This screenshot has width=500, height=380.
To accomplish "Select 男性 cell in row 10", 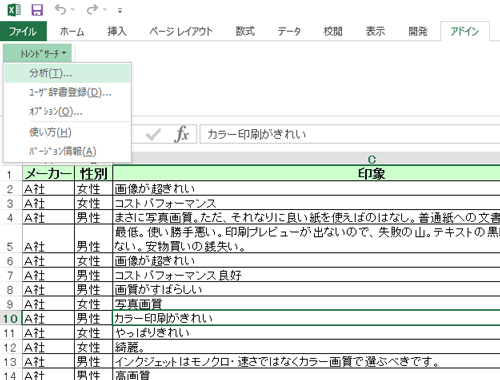I will (x=94, y=318).
